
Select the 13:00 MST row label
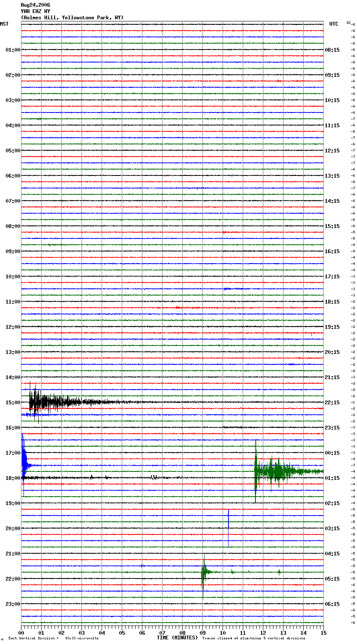coord(13,352)
